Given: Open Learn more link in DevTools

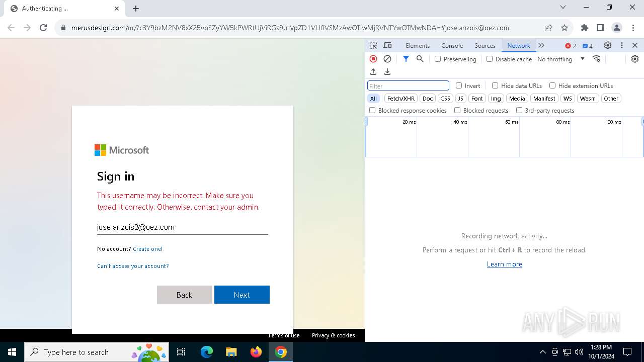Looking at the screenshot, I should (x=504, y=264).
